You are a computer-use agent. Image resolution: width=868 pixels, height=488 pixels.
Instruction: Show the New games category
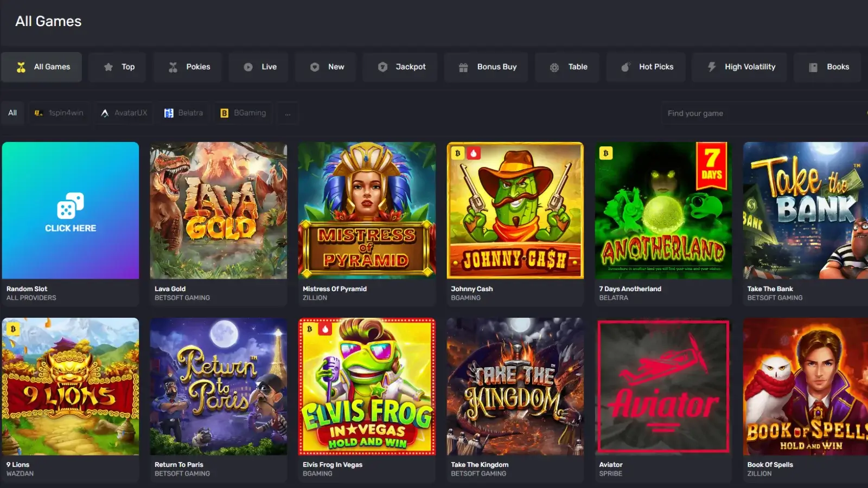coord(325,67)
